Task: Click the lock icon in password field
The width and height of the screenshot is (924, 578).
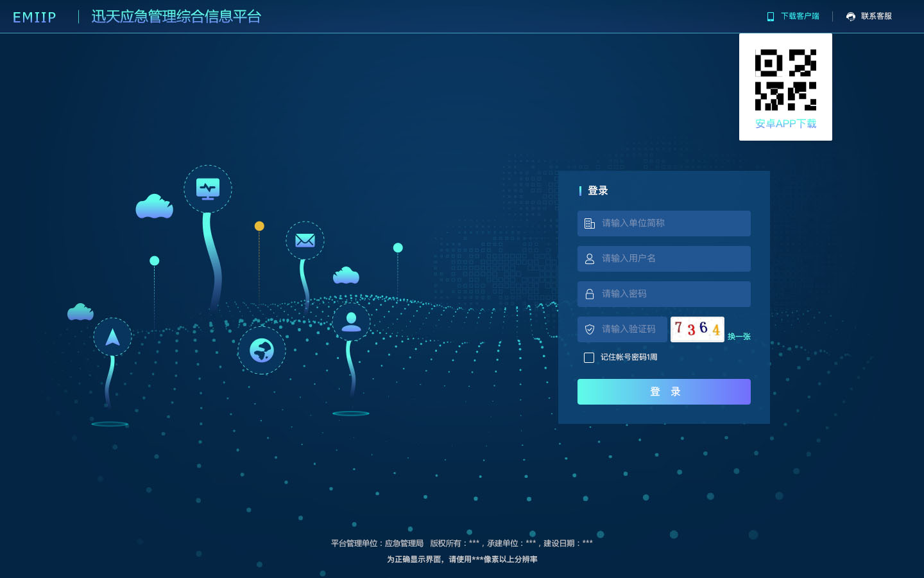Action: 590,294
